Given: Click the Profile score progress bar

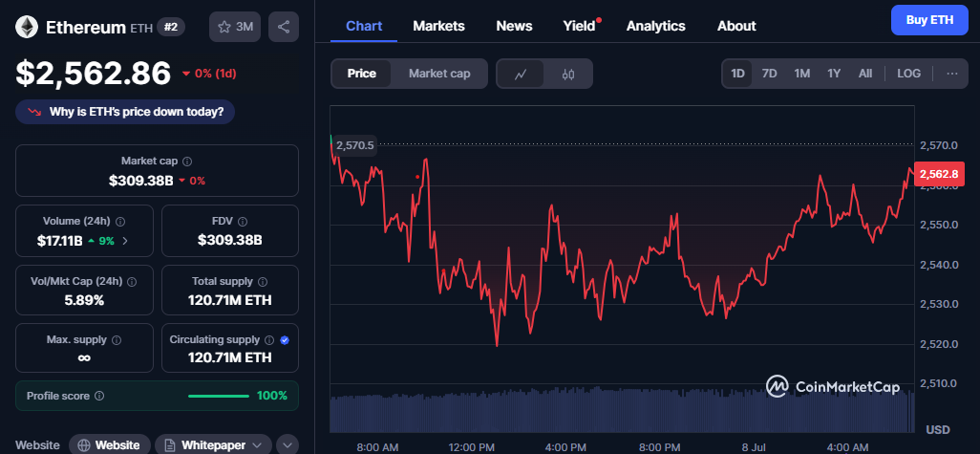Looking at the screenshot, I should pos(218,396).
